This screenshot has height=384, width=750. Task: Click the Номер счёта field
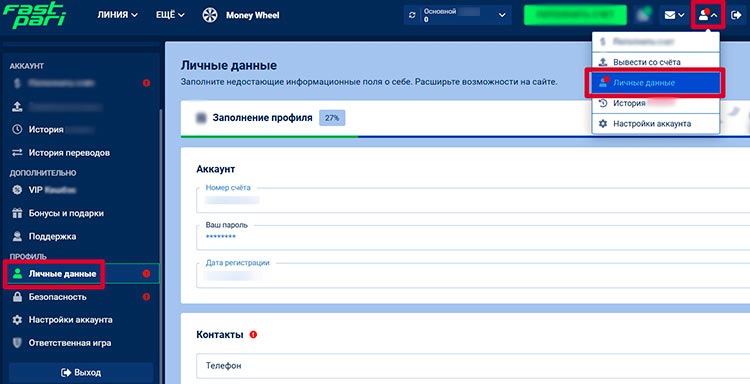473,200
